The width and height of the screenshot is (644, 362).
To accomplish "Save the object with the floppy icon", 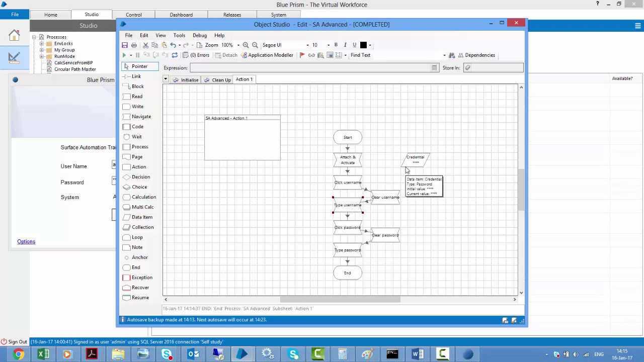I will click(x=125, y=45).
